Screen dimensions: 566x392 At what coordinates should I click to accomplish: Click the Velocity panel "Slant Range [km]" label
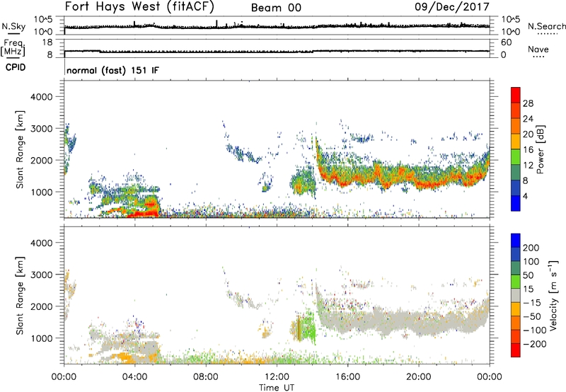click(x=20, y=296)
